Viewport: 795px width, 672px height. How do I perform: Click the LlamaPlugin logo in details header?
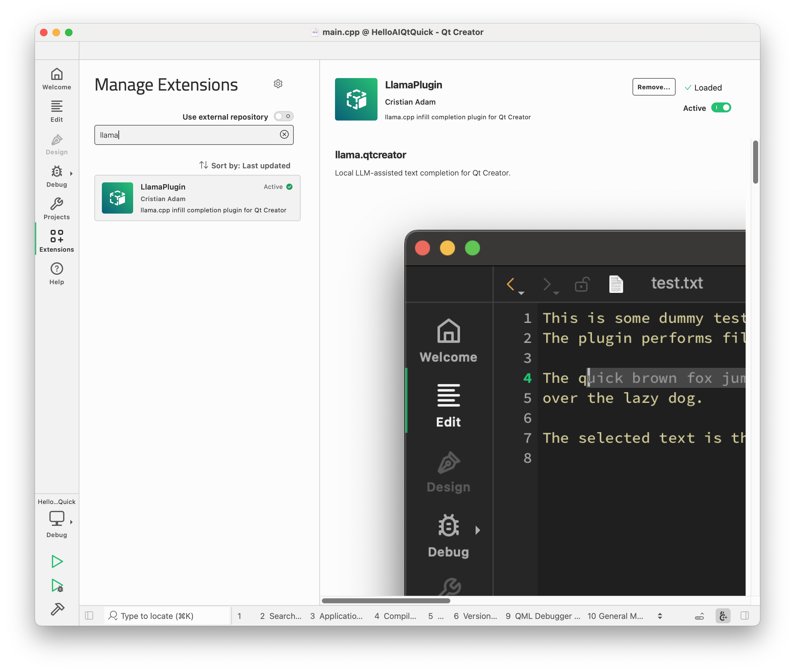click(356, 99)
